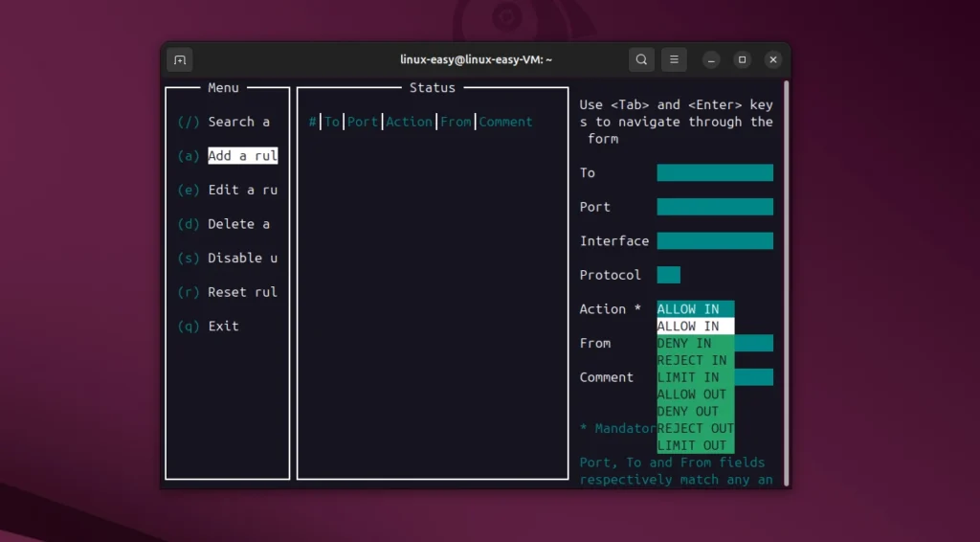Click the terminal vertical scrollbar
This screenshot has width=980, height=542.
click(x=787, y=282)
